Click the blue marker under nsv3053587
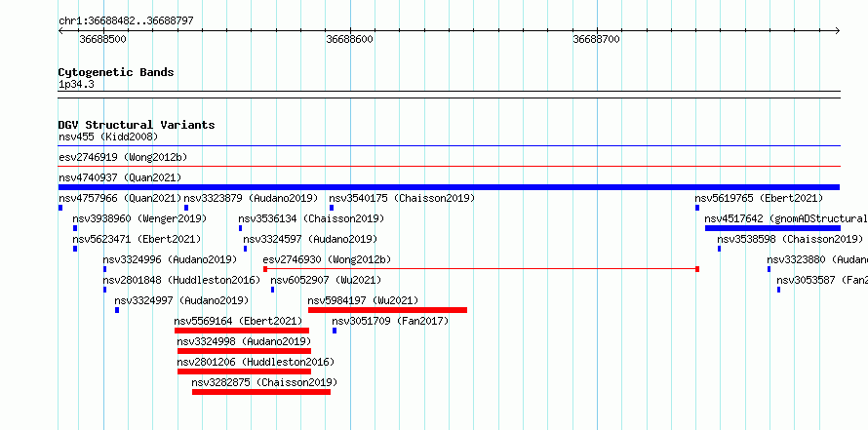Screen dimensions: 868x430 coord(779,290)
